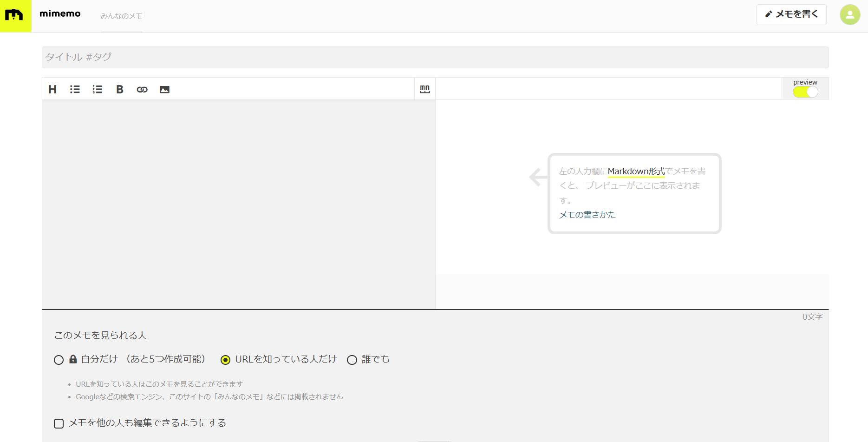Image resolution: width=868 pixels, height=442 pixels.
Task: Open the メモの書きかた link
Action: [587, 215]
